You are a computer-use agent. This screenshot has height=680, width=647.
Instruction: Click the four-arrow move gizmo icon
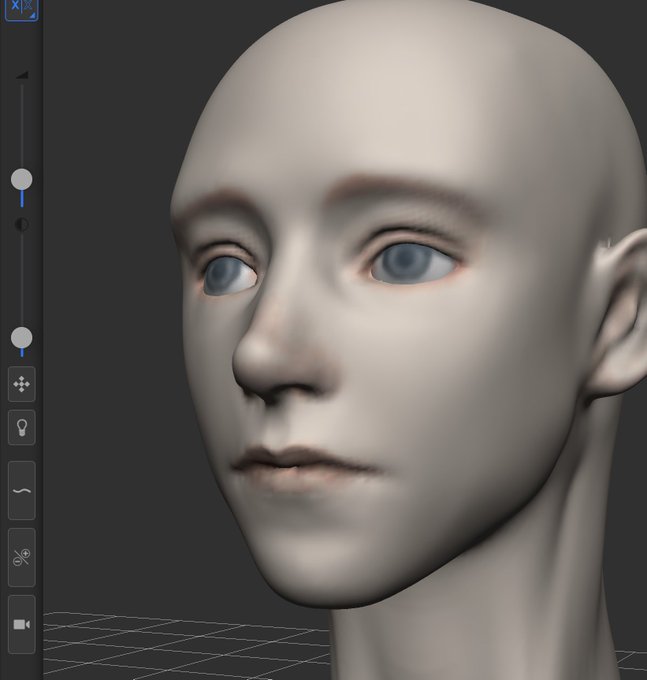point(22,384)
